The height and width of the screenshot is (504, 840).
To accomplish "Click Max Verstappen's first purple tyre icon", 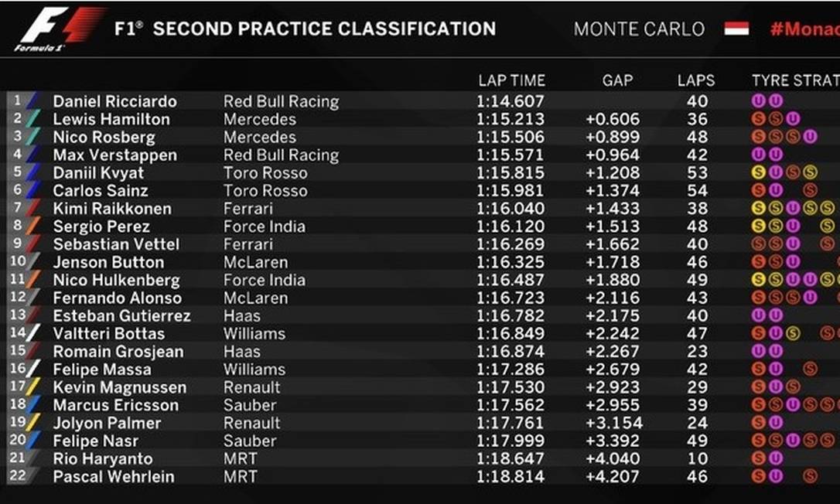I will pos(759,155).
